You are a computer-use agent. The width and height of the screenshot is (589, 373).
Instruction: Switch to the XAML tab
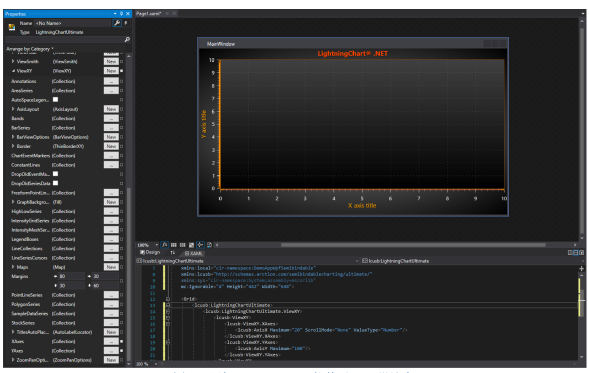pos(193,253)
